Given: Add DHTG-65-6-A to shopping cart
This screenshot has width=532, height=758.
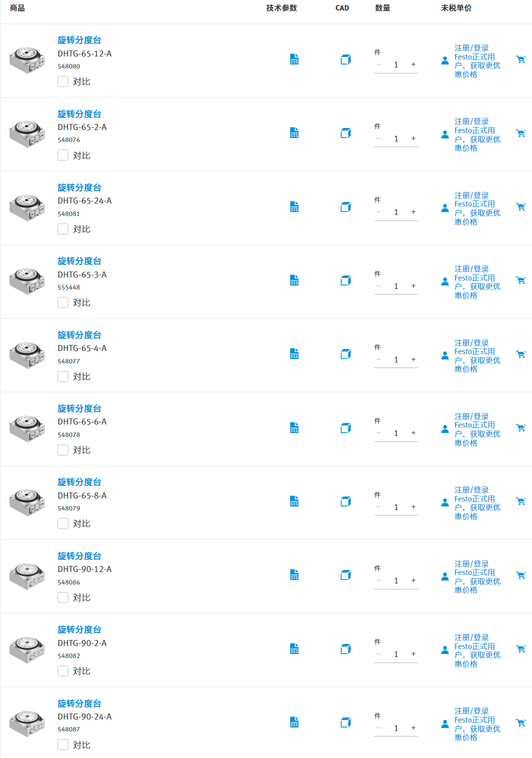Looking at the screenshot, I should tap(521, 427).
